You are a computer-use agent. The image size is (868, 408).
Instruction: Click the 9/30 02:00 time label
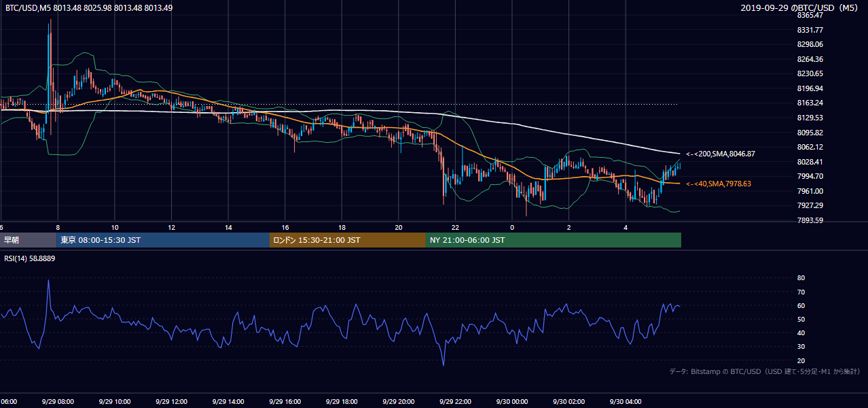[x=569, y=402]
